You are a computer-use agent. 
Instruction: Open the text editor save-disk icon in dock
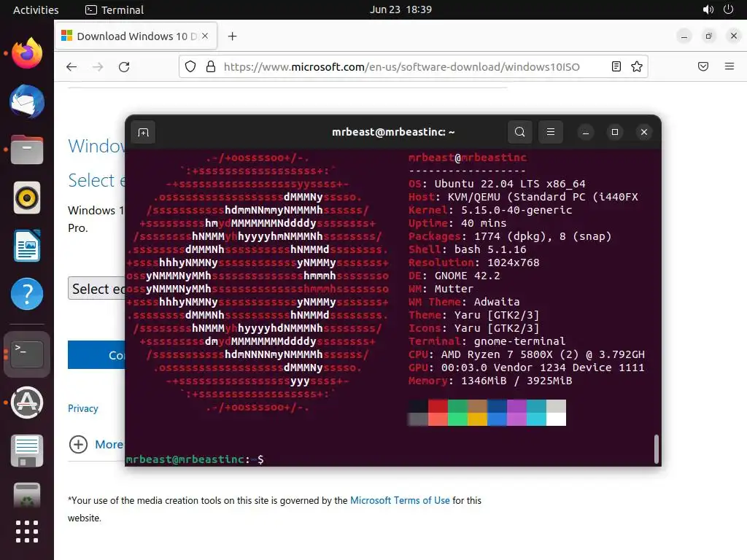pyautogui.click(x=27, y=451)
